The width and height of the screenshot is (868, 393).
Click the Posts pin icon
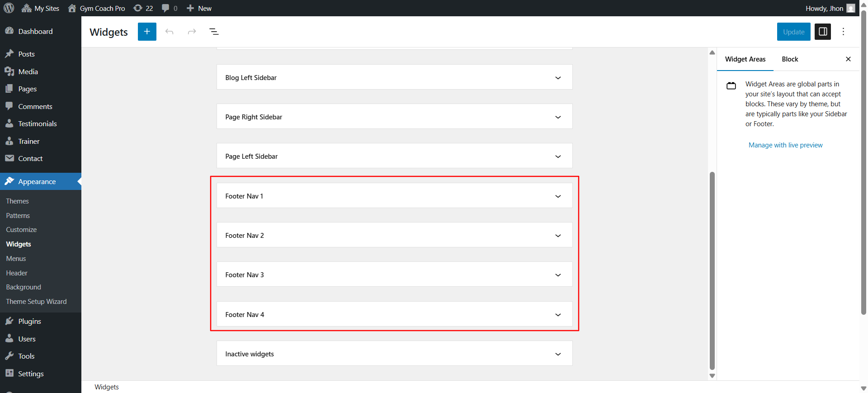[x=9, y=54]
